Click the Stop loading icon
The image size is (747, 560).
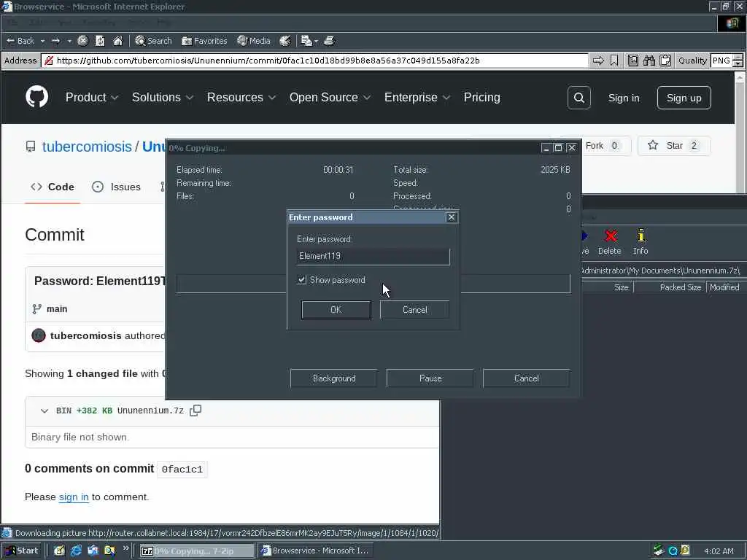82,41
